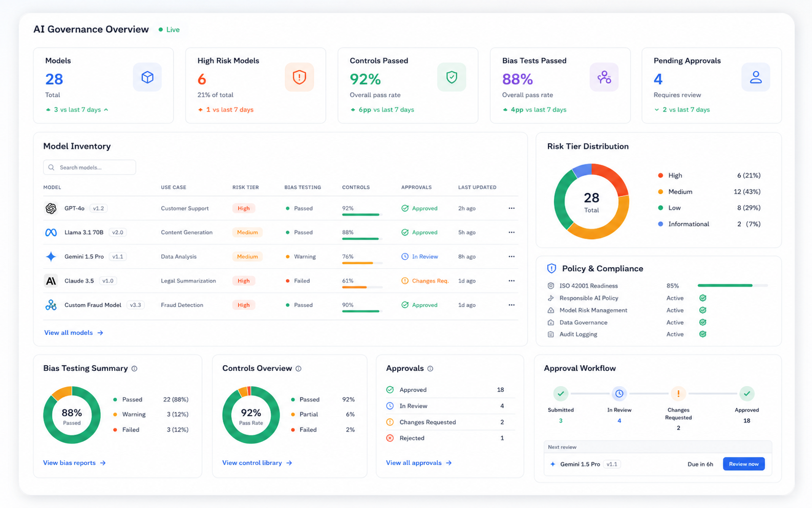The image size is (812, 508).
Task: Open the three-dot menu for Claude 3.5 row
Action: tap(511, 281)
